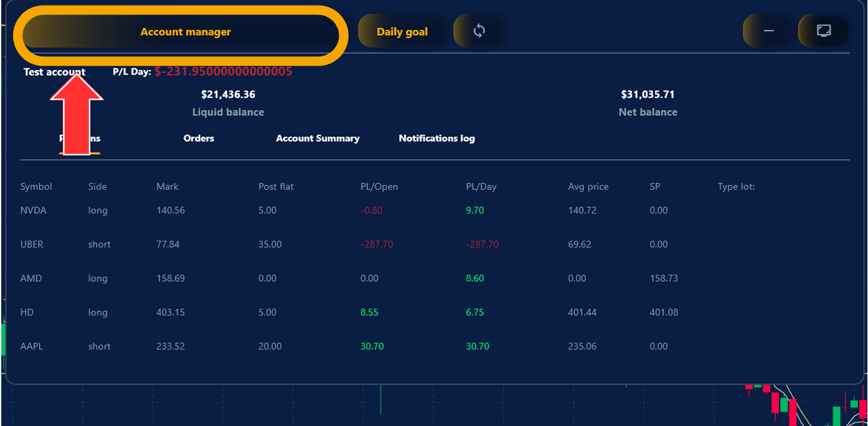
Task: Click the minimize panel dash icon
Action: point(768,31)
